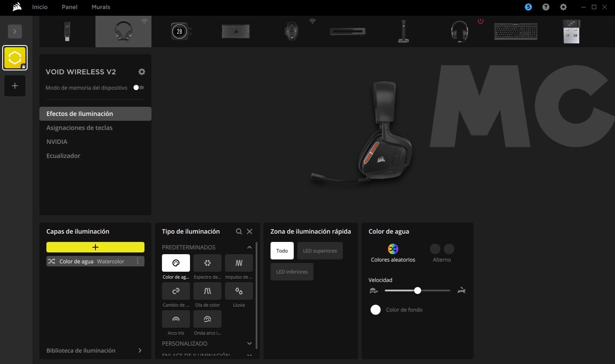Image resolution: width=615 pixels, height=364 pixels.
Task: Open the notifications badge icon
Action: point(528,7)
